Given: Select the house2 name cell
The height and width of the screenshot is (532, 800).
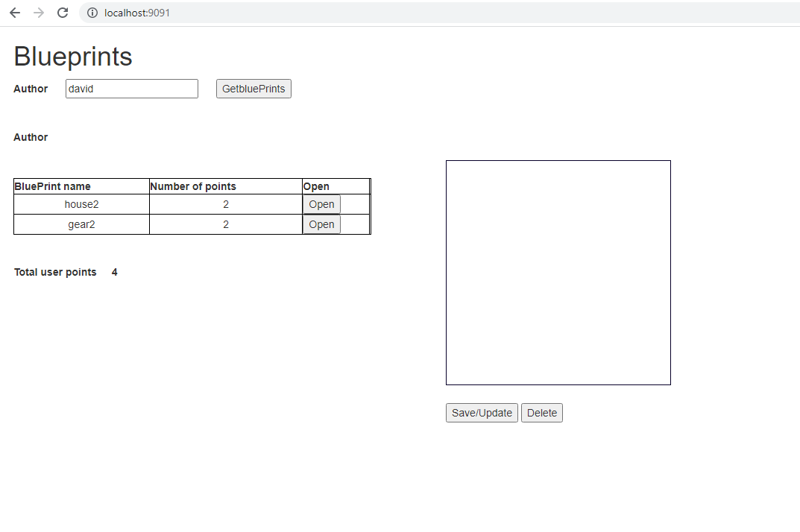Looking at the screenshot, I should click(x=81, y=204).
